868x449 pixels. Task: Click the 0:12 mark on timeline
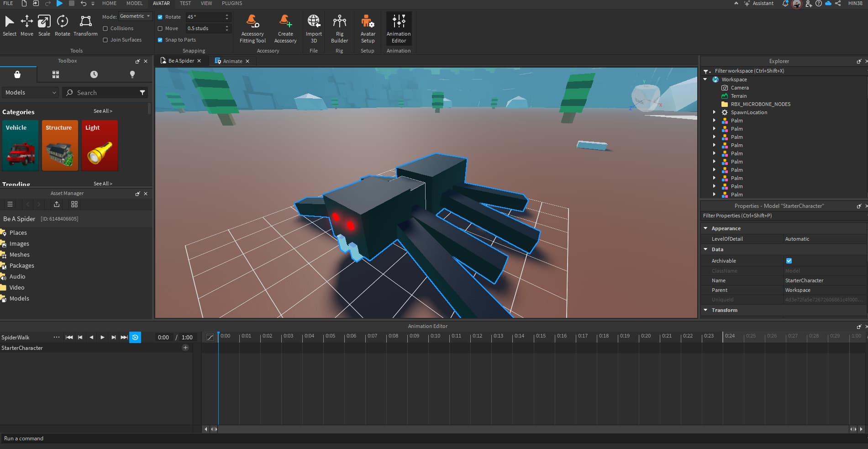click(477, 336)
